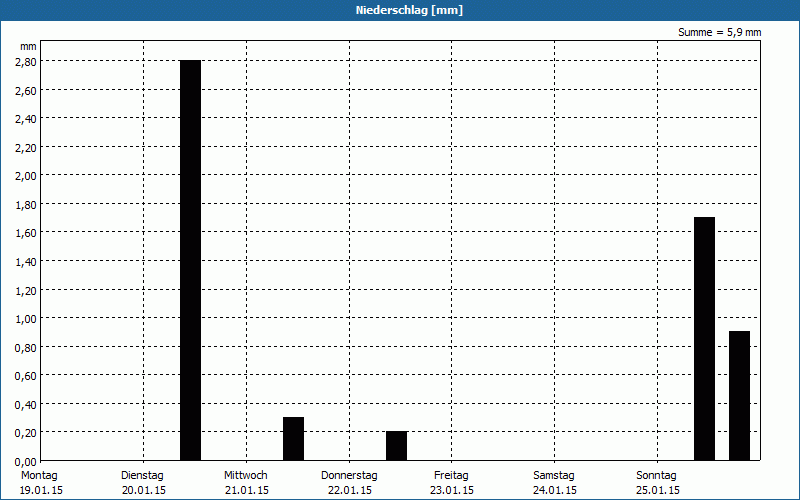Click the date '25.01.15'
The width and height of the screenshot is (800, 500).
658,491
